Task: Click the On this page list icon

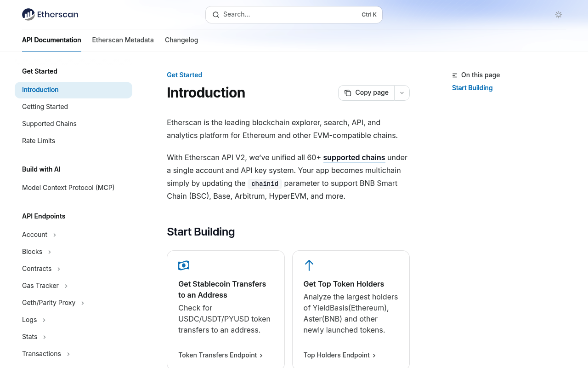Action: [x=455, y=75]
